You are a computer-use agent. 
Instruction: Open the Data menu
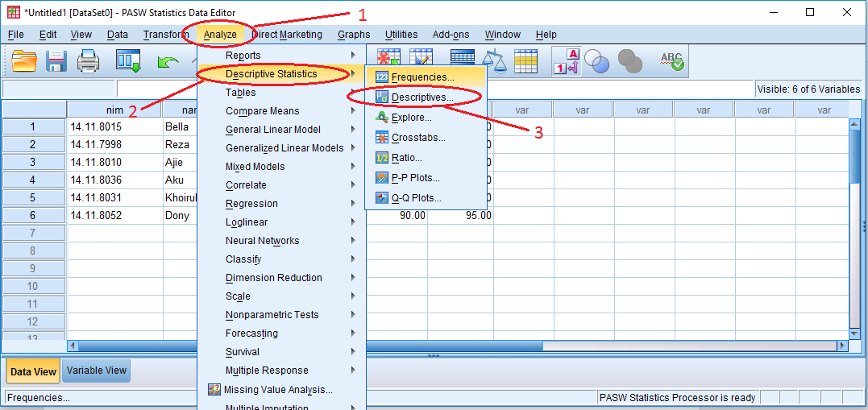(118, 35)
